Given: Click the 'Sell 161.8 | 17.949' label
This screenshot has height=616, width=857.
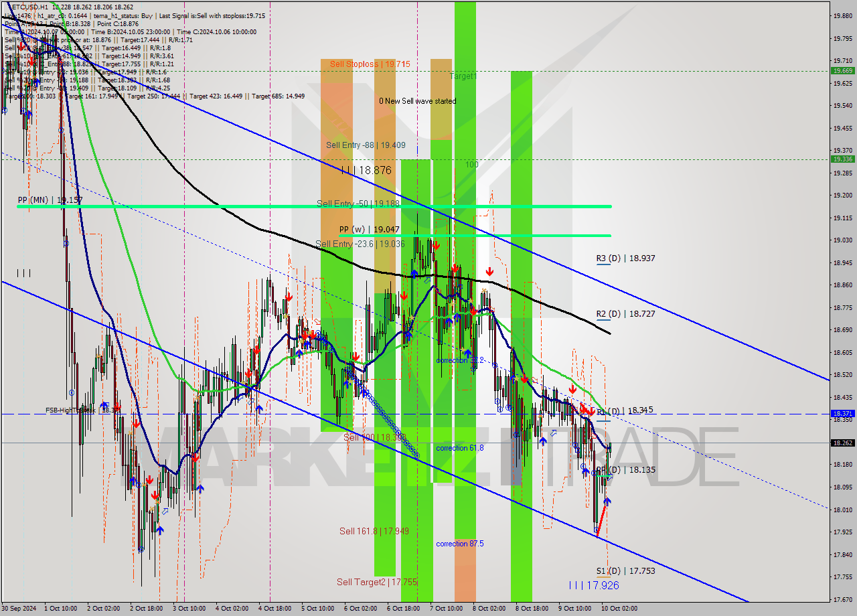Looking at the screenshot, I should [374, 531].
